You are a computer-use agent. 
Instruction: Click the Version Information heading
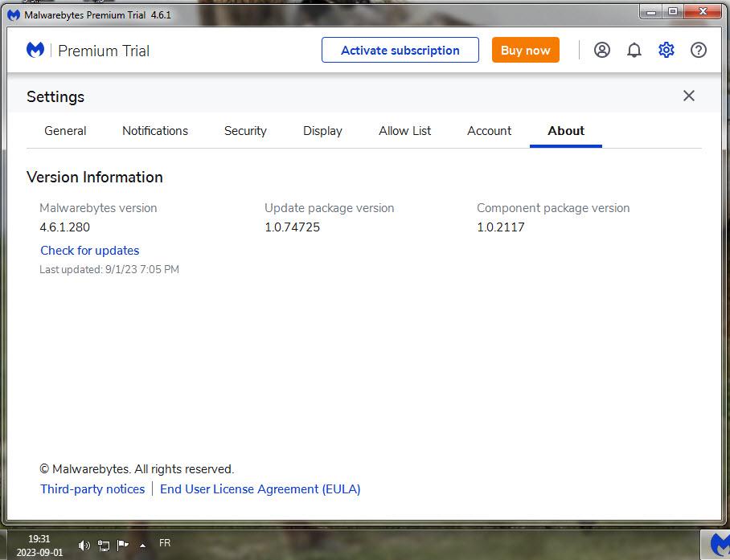(95, 178)
